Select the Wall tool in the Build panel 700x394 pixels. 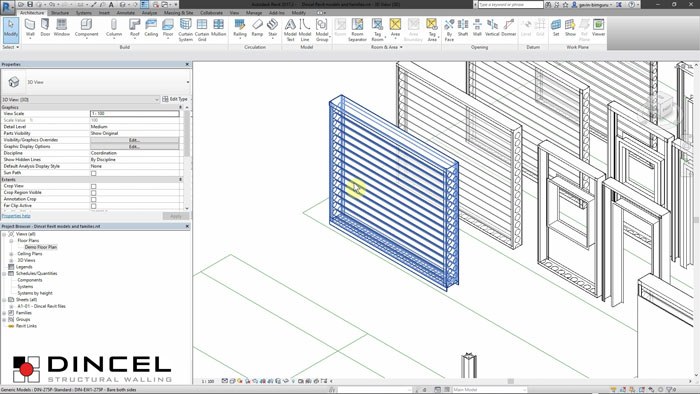pos(30,28)
